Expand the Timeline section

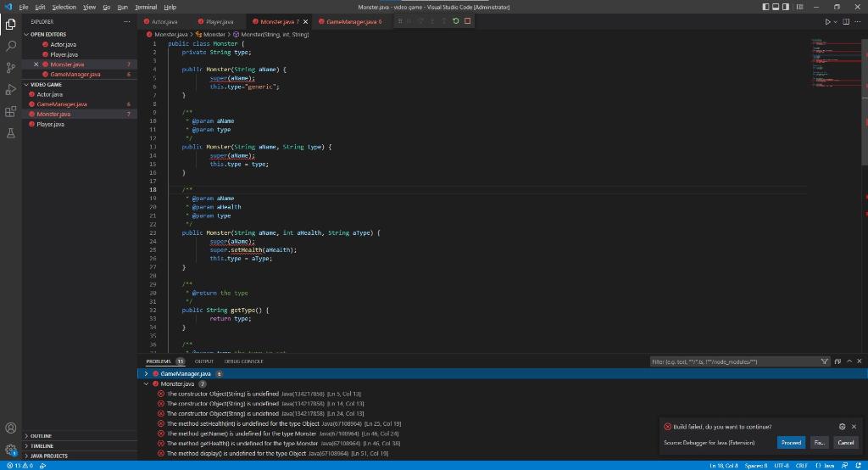79,446
